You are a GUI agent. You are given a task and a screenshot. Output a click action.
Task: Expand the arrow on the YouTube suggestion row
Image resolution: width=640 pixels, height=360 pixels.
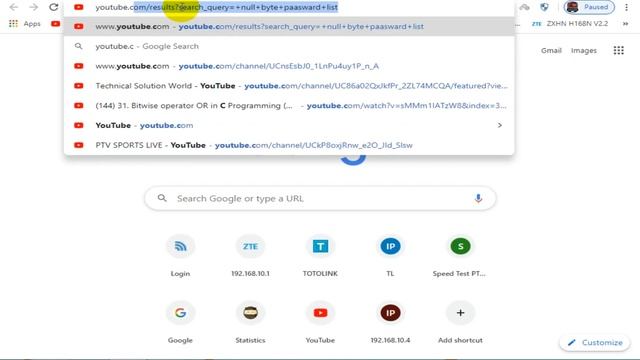tap(500, 125)
